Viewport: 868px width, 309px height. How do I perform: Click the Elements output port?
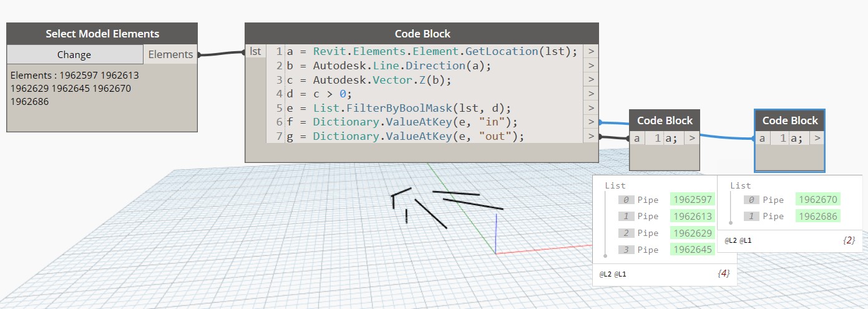point(170,54)
